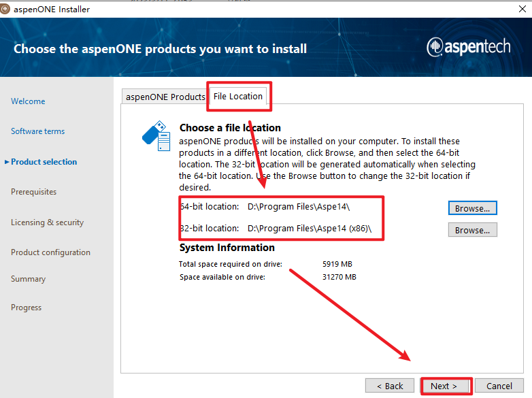The image size is (532, 398).
Task: Switch to the aspenONE Products tab
Action: tap(165, 97)
